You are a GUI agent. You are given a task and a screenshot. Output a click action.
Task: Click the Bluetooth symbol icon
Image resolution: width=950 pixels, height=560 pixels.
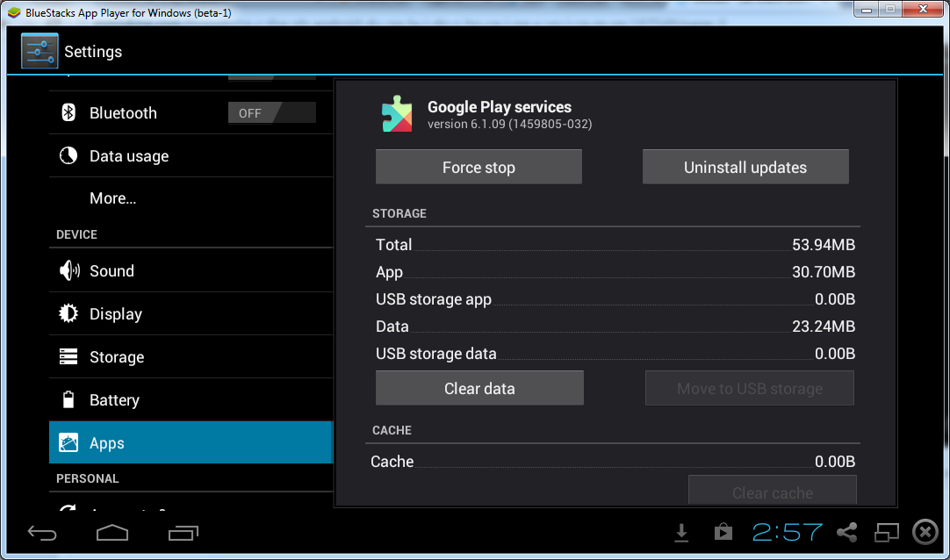pos(68,112)
